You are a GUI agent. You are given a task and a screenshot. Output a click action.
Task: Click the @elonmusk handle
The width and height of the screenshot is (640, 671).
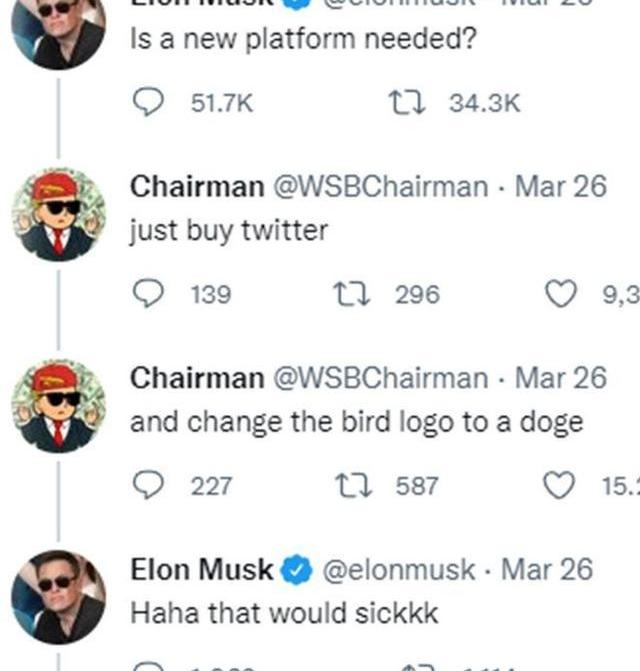coord(397,570)
